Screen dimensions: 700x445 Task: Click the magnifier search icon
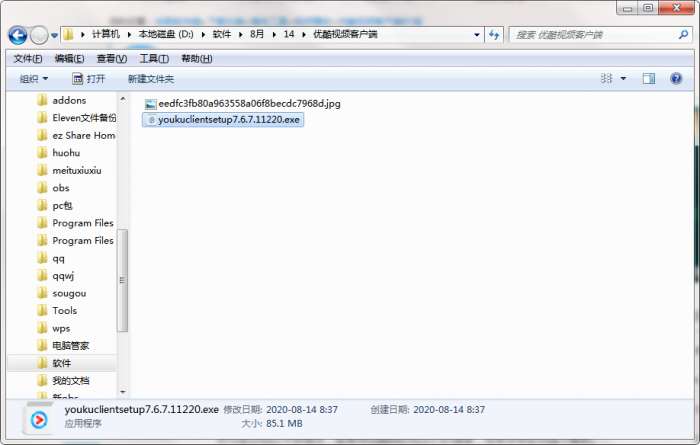click(x=683, y=34)
